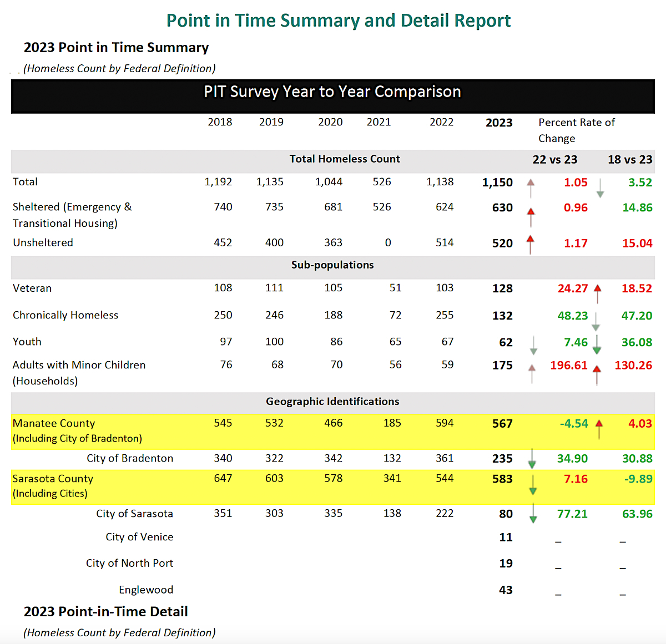Click the Sub-populations section header
The image size is (666, 644).
tap(332, 265)
